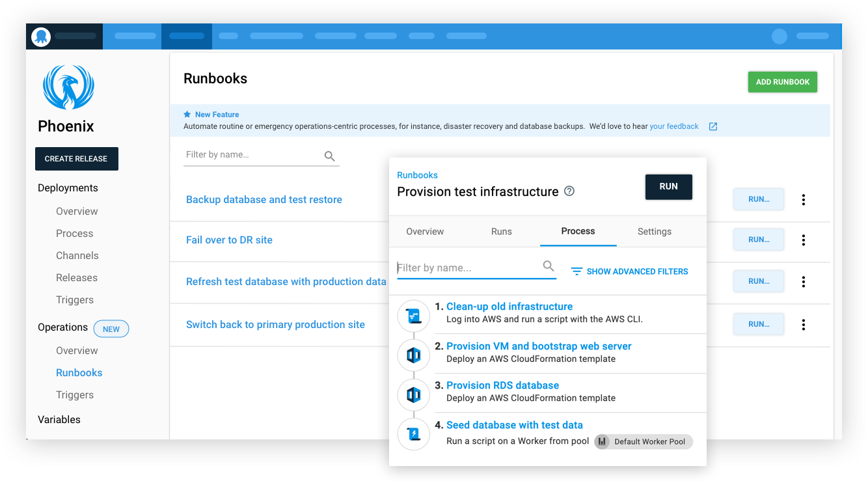Open Fail over to DR site runbook
868x483 pixels.
[x=229, y=240]
